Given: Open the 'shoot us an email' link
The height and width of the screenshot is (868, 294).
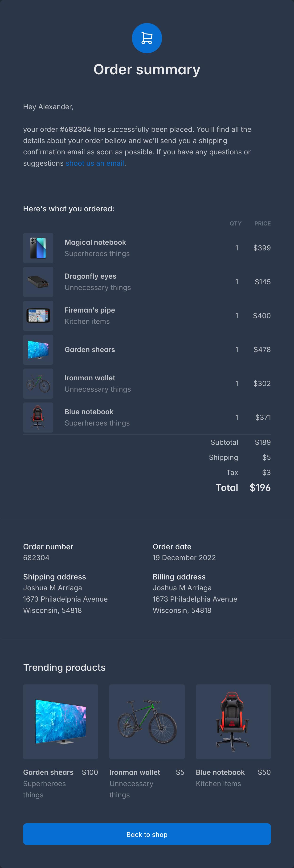Looking at the screenshot, I should (95, 163).
